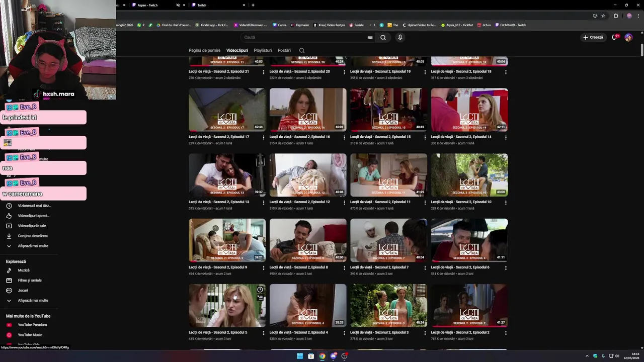Image resolution: width=644 pixels, height=362 pixels.
Task: Search within channel using the magnifier after Postări
Action: tap(302, 50)
